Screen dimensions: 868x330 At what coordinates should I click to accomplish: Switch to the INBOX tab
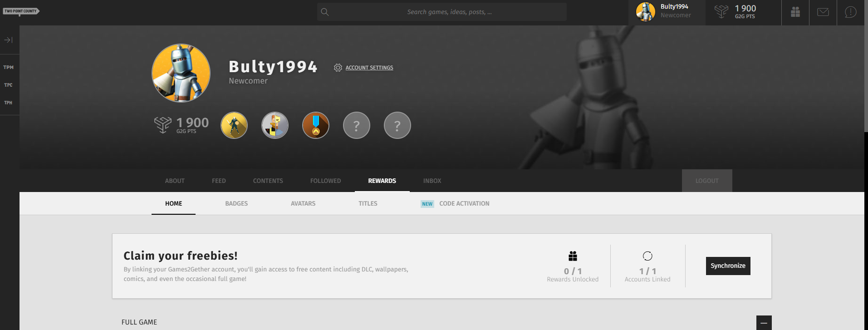click(x=432, y=181)
